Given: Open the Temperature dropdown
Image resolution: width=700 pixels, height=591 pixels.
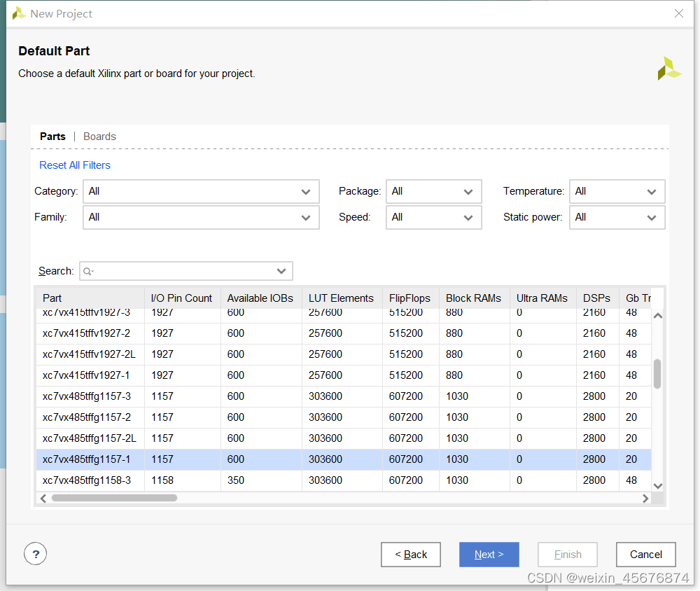Looking at the screenshot, I should 617,192.
